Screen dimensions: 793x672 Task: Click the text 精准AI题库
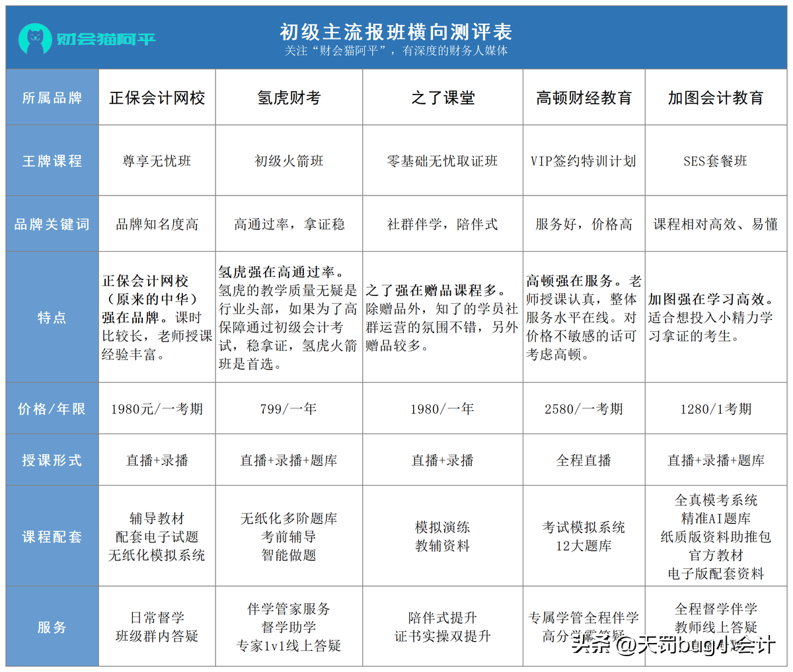click(x=716, y=519)
